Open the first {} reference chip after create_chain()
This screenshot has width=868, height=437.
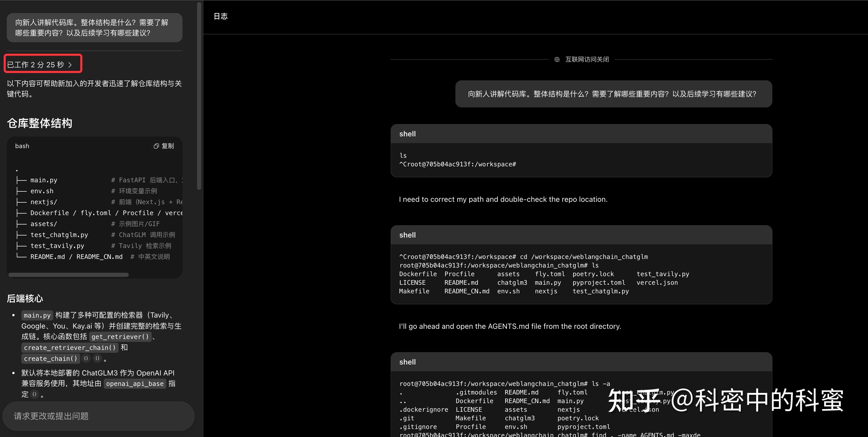point(86,359)
